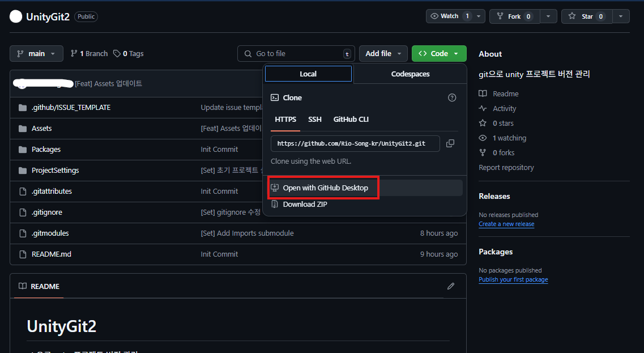Open the 0 Tags link
644x353 pixels.
click(129, 53)
